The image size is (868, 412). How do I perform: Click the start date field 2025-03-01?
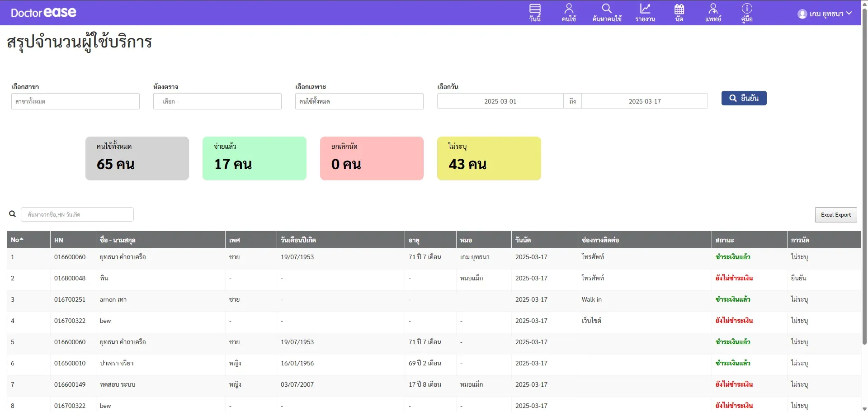[500, 101]
